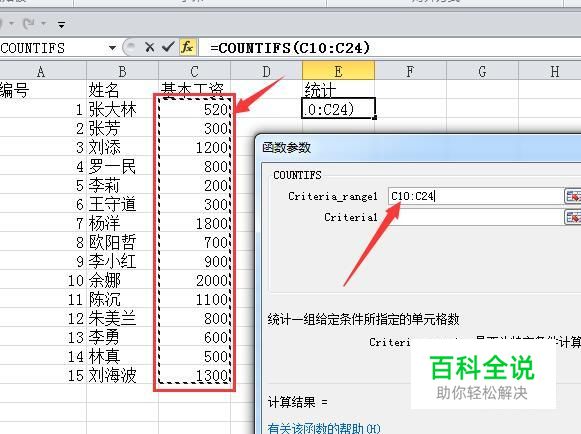Select column F header

410,71
